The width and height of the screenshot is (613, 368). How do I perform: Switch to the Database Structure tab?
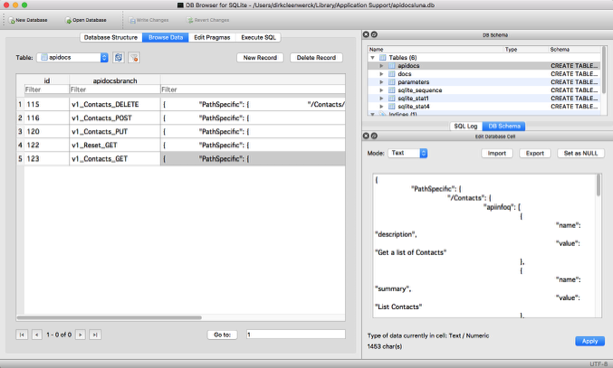click(x=111, y=38)
